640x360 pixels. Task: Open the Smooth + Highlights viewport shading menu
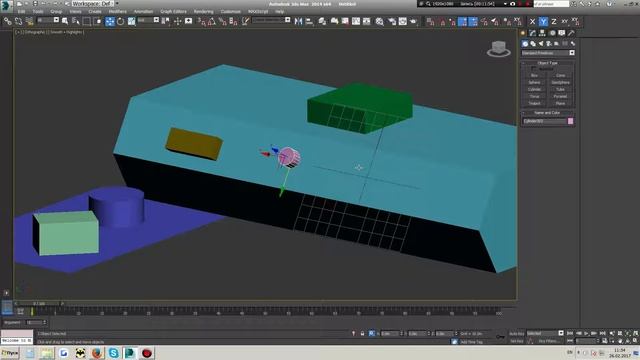[67, 32]
